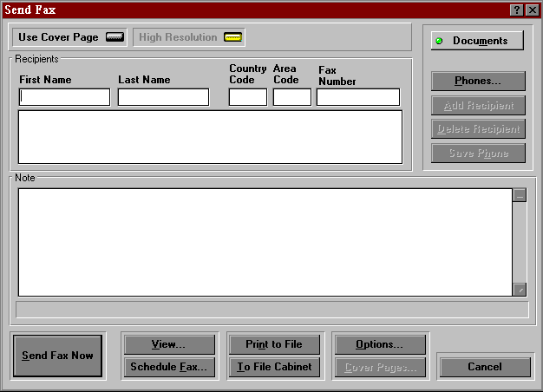Open the Schedule Fax... dialog
Viewport: 543px width, 392px height.
[168, 367]
